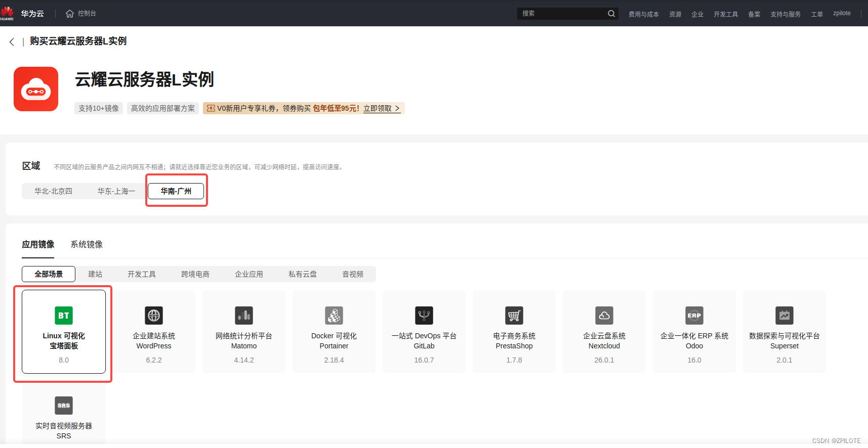Click the 企业云盘系统 Nextcloud label
Screen dimensions: 868x448
(x=604, y=341)
